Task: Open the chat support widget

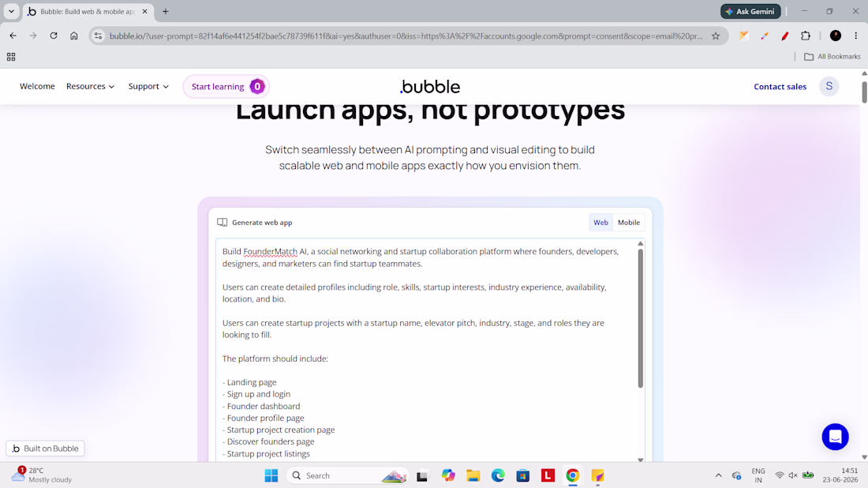Action: click(835, 437)
